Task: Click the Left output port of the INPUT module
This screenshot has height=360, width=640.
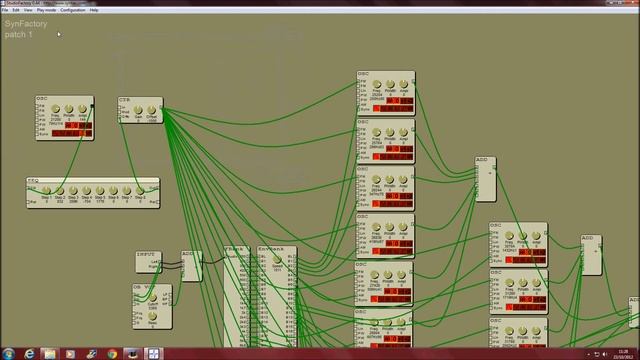Action: coord(160,262)
